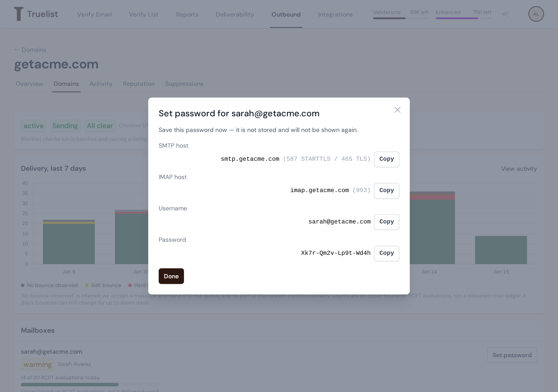558x392 pixels.
Task: Click the getacme.com page heading
Action: point(56,64)
